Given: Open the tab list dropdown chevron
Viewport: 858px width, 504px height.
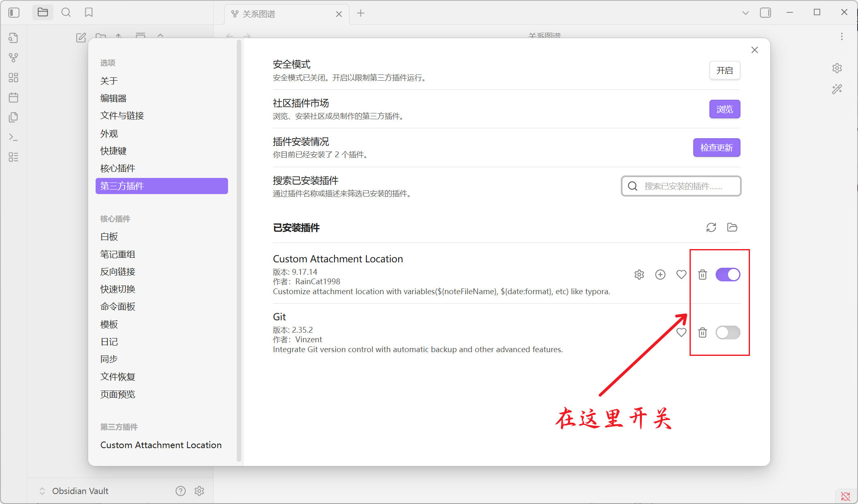Looking at the screenshot, I should [x=745, y=13].
